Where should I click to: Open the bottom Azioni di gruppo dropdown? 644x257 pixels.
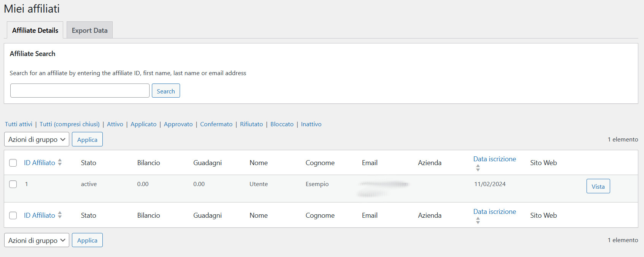click(37, 240)
